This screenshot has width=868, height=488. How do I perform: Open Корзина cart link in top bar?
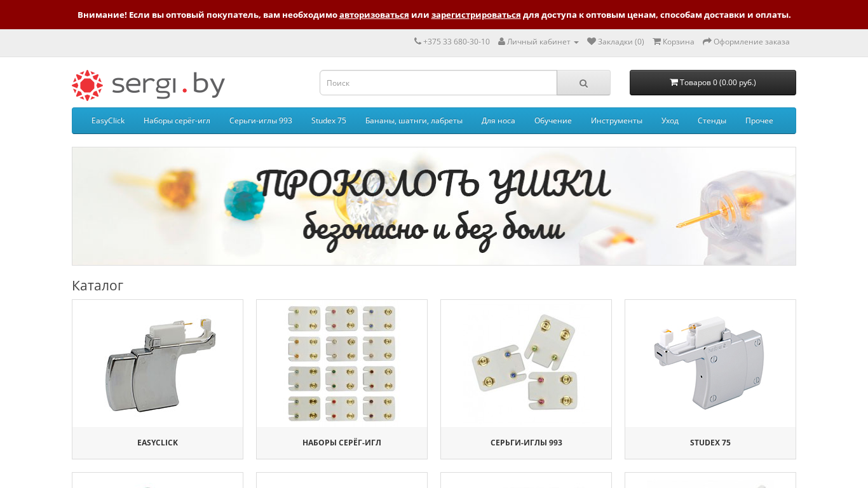click(674, 41)
